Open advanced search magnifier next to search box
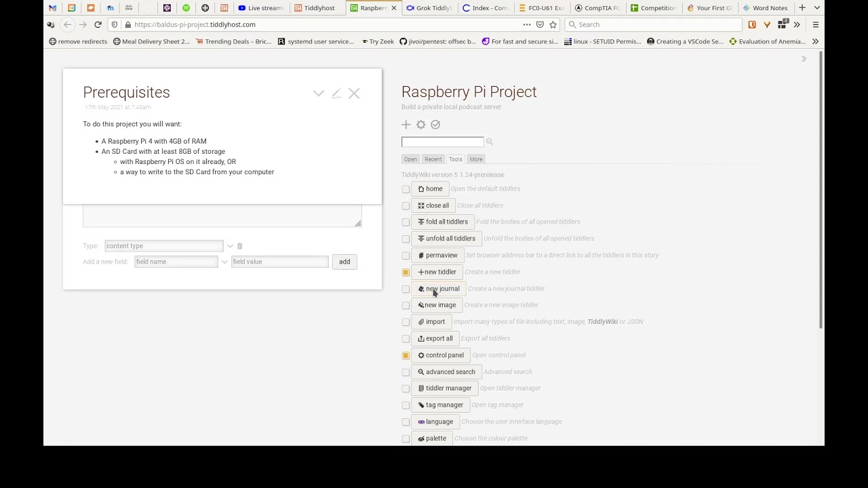Image resolution: width=868 pixels, height=488 pixels. tap(489, 142)
